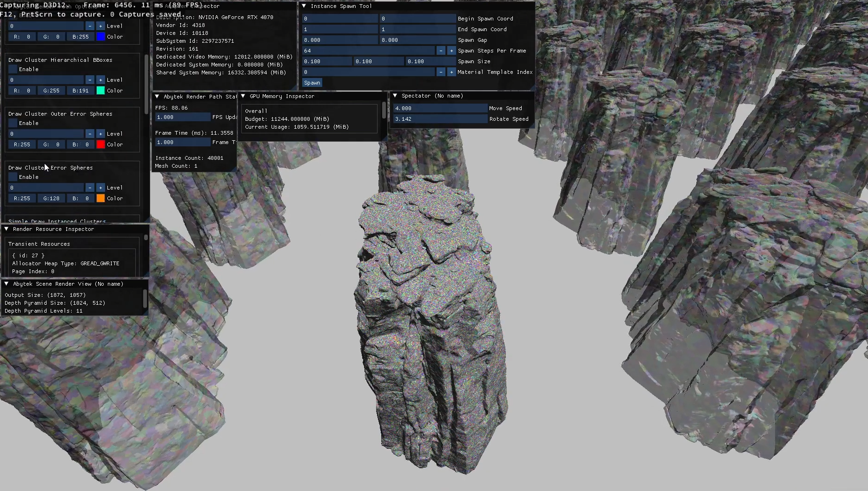Increase Material Template Index with plus

[451, 72]
